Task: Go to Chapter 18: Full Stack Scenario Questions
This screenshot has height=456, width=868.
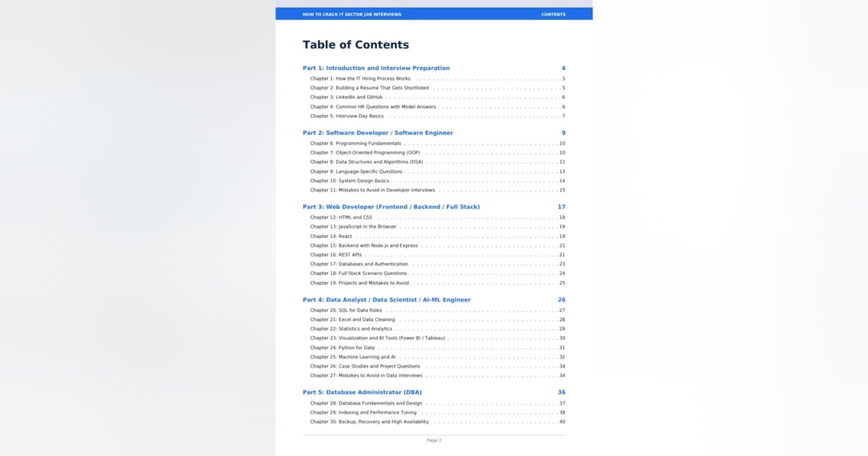Action: point(358,273)
